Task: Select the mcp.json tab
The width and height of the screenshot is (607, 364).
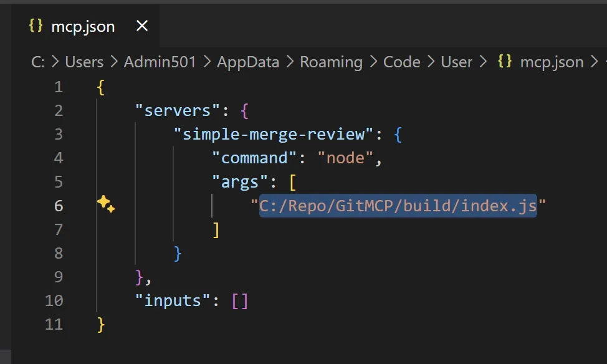Action: (x=83, y=26)
